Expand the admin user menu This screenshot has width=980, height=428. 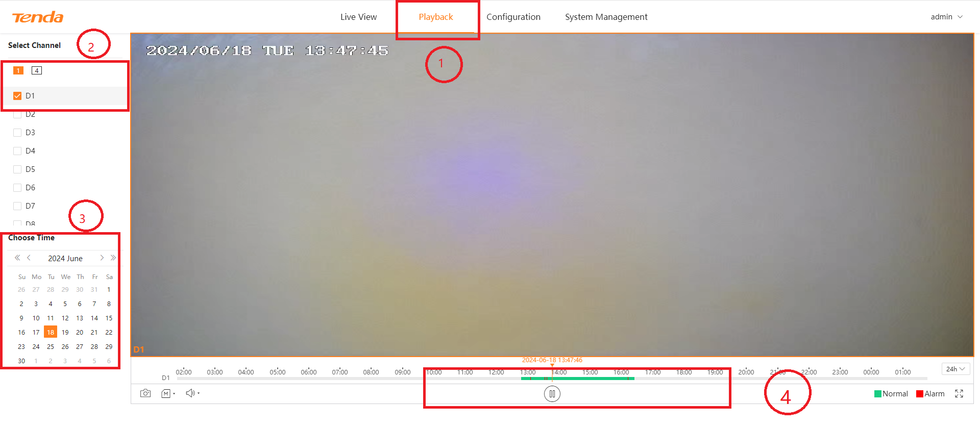coord(946,17)
